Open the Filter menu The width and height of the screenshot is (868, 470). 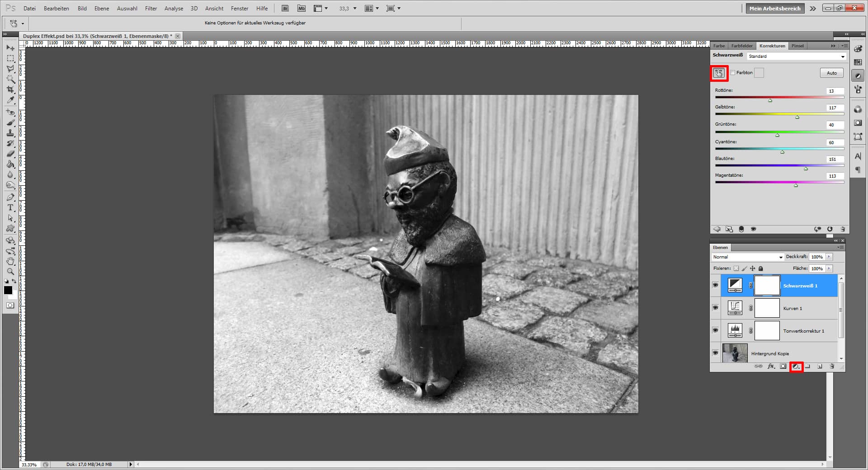[151, 8]
